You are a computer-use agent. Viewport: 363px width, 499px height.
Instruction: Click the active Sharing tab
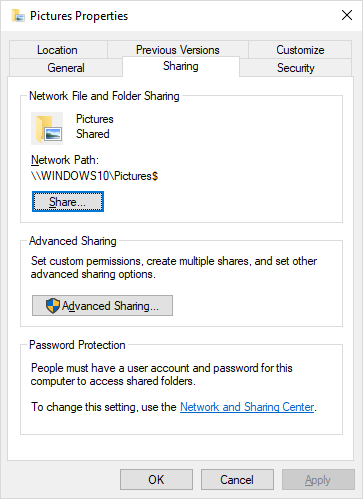(x=181, y=66)
